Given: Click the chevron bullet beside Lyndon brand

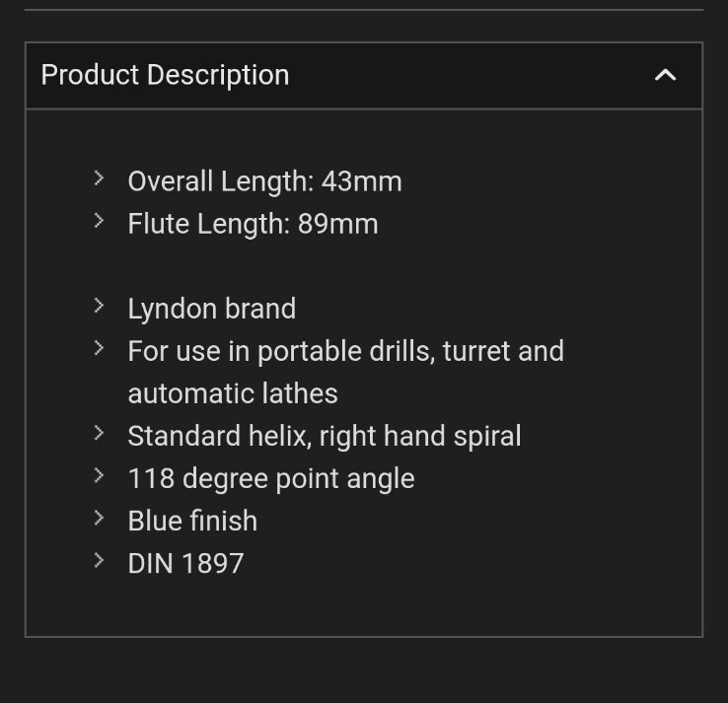Looking at the screenshot, I should (99, 306).
